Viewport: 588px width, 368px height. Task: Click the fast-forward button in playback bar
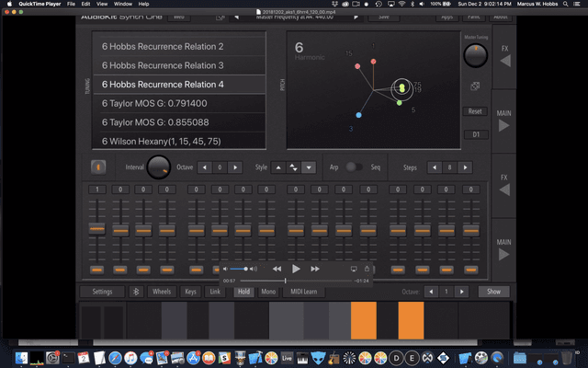(315, 269)
